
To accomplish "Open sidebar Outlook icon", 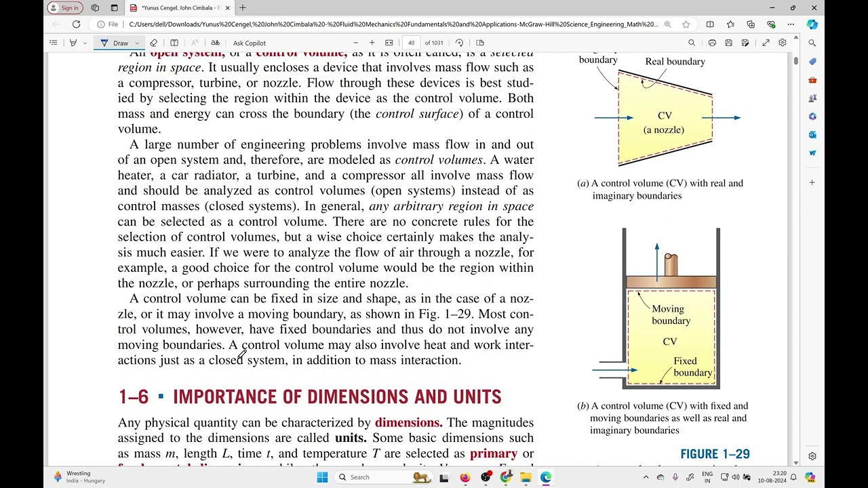I will tap(812, 135).
